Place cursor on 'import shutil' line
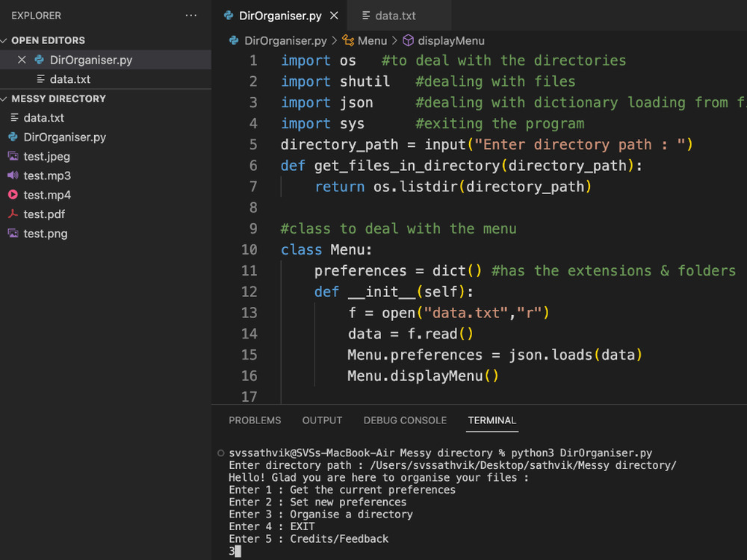Screen dimensions: 747x560 tap(335, 81)
